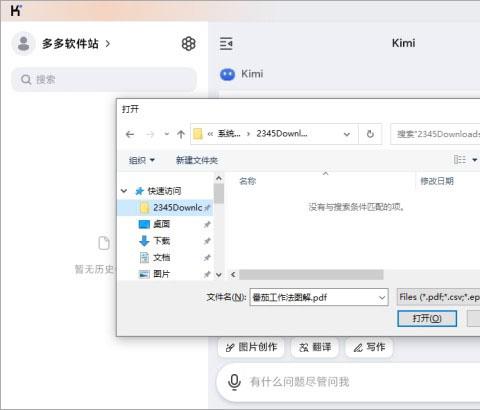480x410 pixels.
Task: Click horizontal scrollbar left arrow
Action: [233, 275]
